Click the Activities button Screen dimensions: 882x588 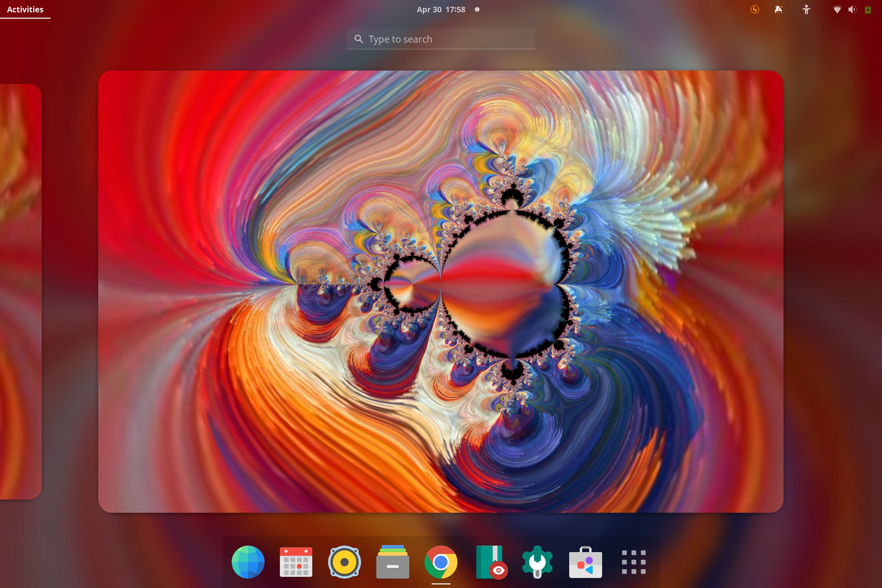pyautogui.click(x=25, y=9)
